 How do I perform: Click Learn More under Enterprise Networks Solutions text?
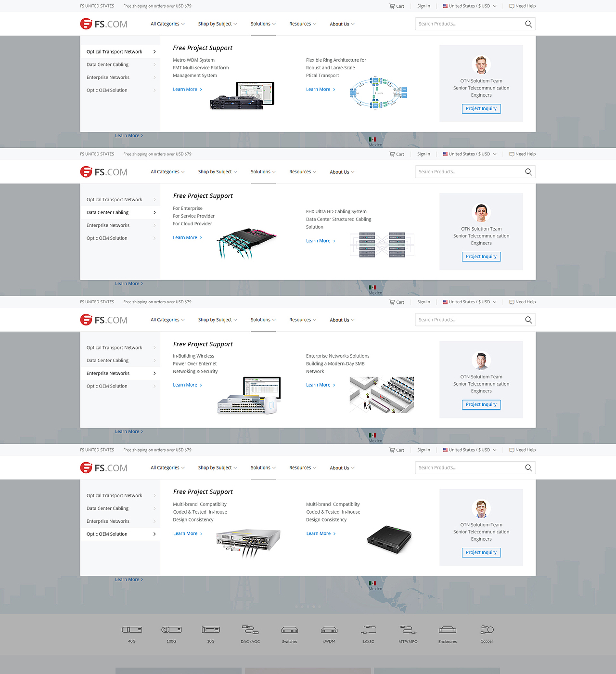[x=321, y=385]
